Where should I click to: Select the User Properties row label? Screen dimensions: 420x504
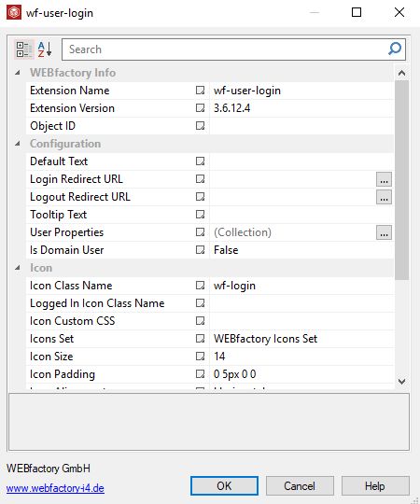pos(67,232)
